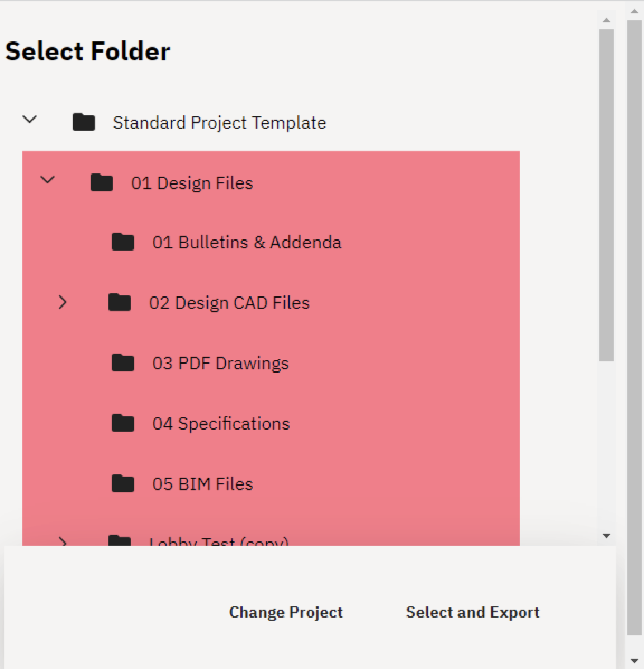Click the 05 BIM Files folder icon

[122, 483]
